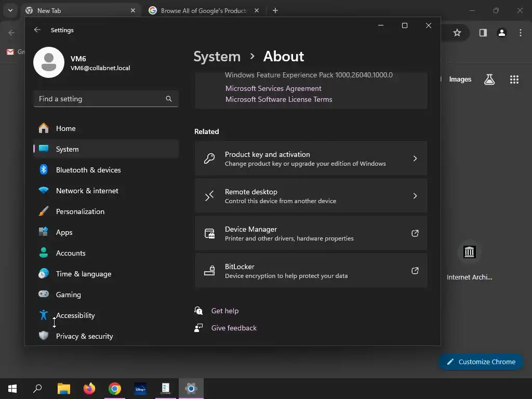Click the Gaming controller icon

tap(44, 294)
